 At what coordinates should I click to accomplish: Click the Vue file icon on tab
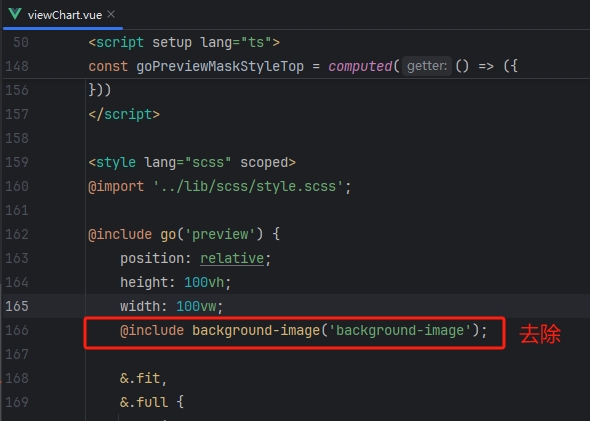pos(15,14)
